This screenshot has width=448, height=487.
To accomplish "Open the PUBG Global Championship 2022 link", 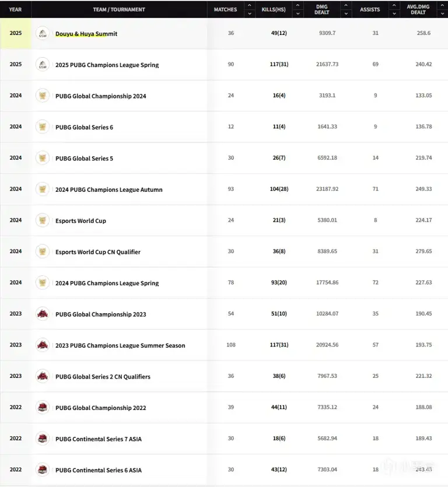I will (x=100, y=408).
